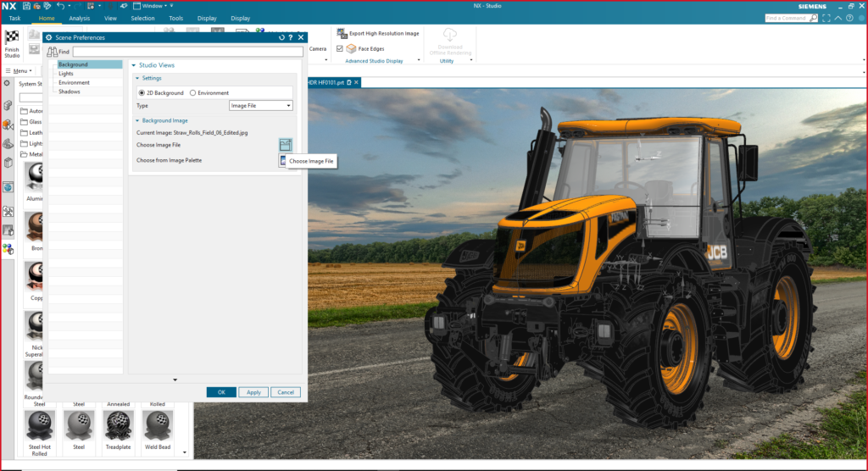
Task: Toggle the Face Edges checkbox
Action: pos(340,48)
